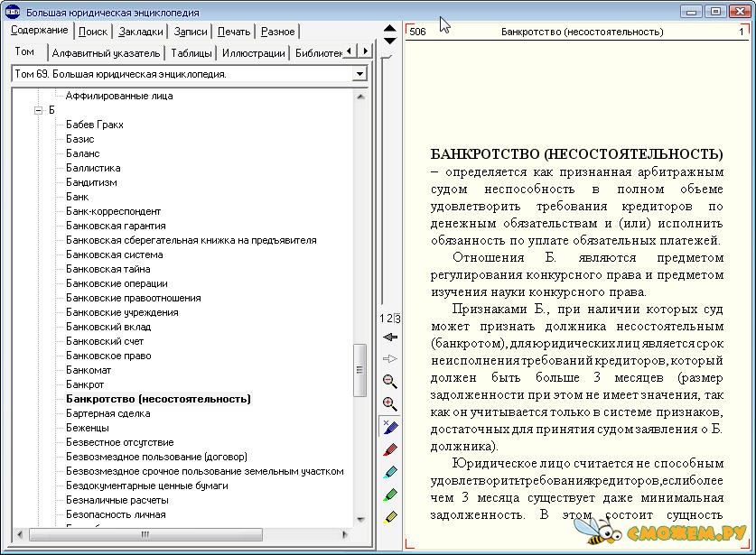Zoom out with the minus magnifier
756x555 pixels.
390,382
